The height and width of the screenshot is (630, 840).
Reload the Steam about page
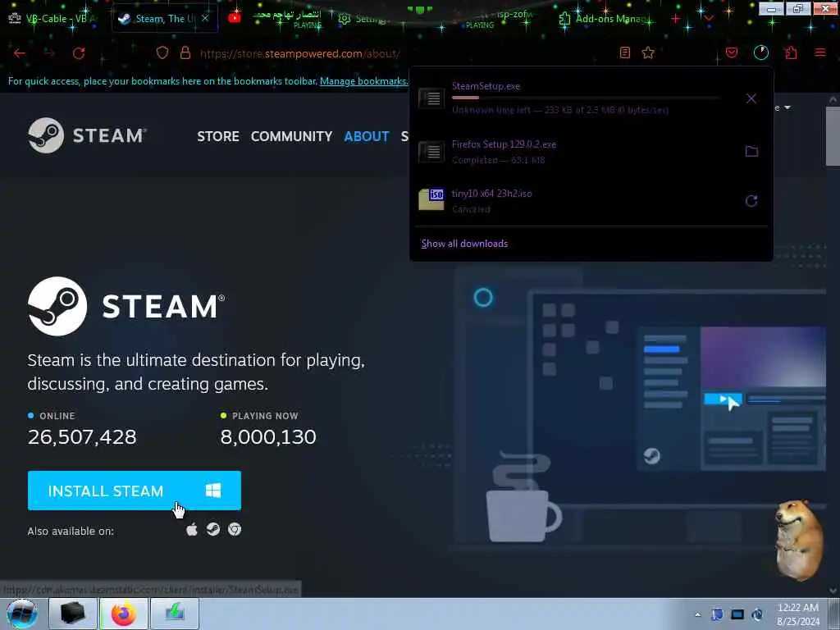79,53
